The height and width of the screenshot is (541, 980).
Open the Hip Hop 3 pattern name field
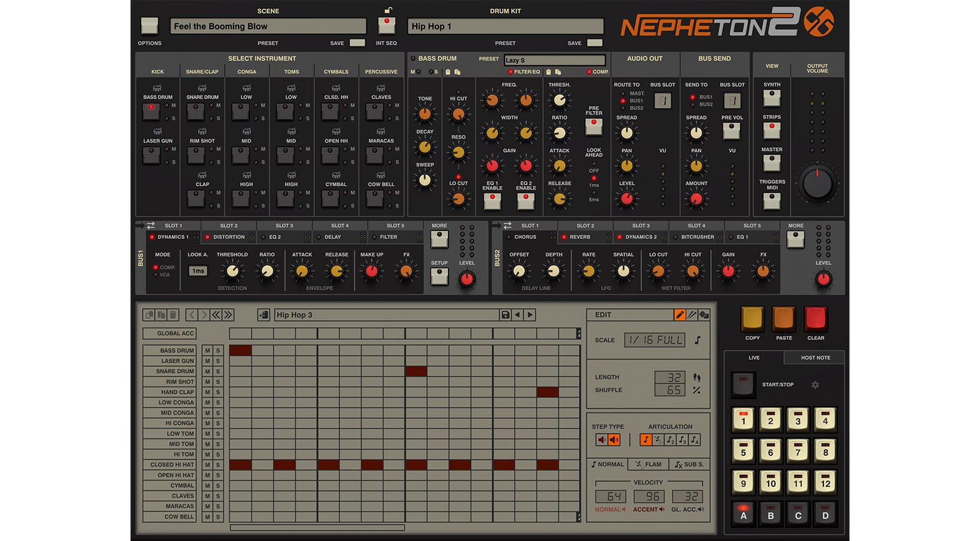(386, 314)
